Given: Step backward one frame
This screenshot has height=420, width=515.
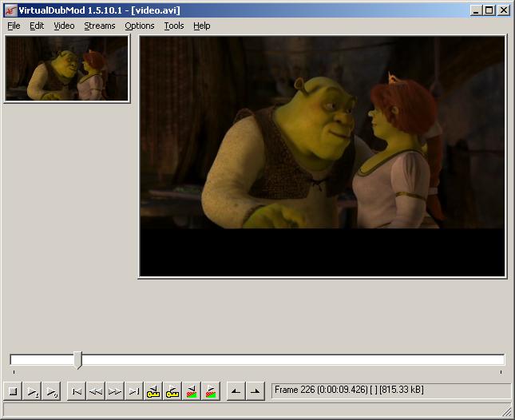Looking at the screenshot, I should (96, 391).
